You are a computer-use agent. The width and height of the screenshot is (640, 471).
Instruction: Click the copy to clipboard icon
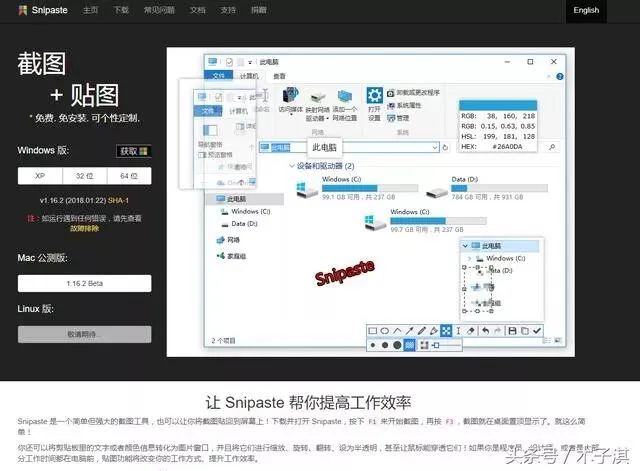point(525,331)
